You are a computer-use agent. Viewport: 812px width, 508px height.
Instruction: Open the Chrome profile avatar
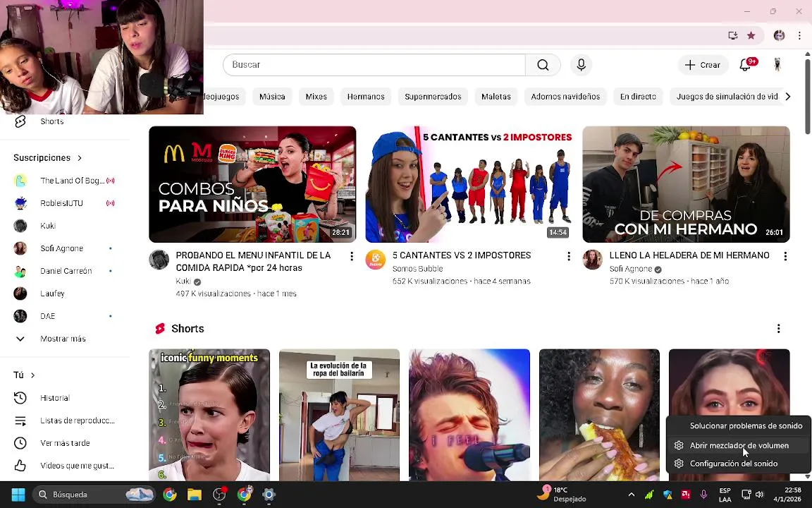(779, 35)
